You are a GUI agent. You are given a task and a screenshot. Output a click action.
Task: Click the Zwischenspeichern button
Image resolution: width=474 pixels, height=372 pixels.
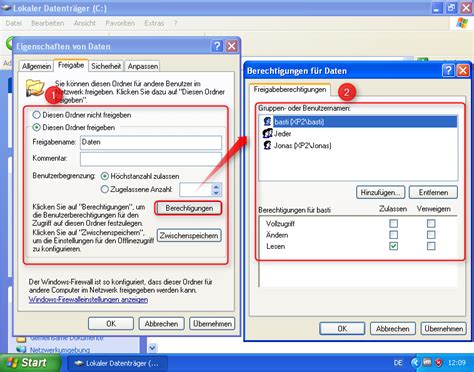click(x=189, y=236)
